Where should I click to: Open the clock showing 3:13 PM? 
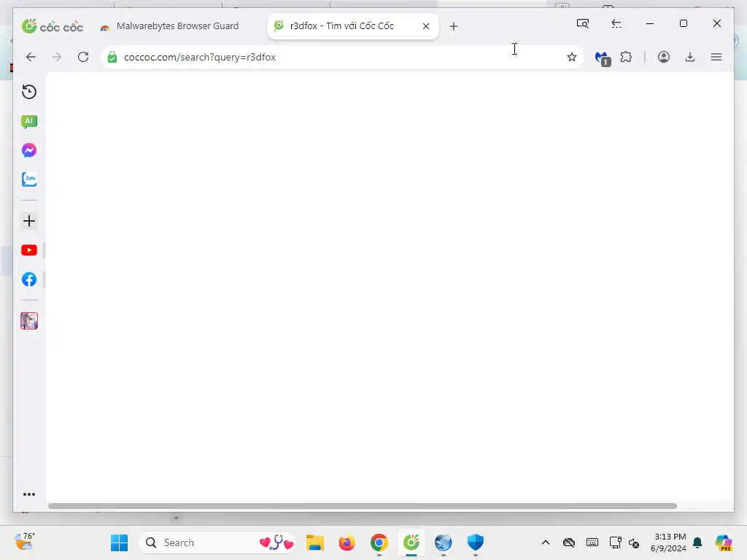(669, 542)
